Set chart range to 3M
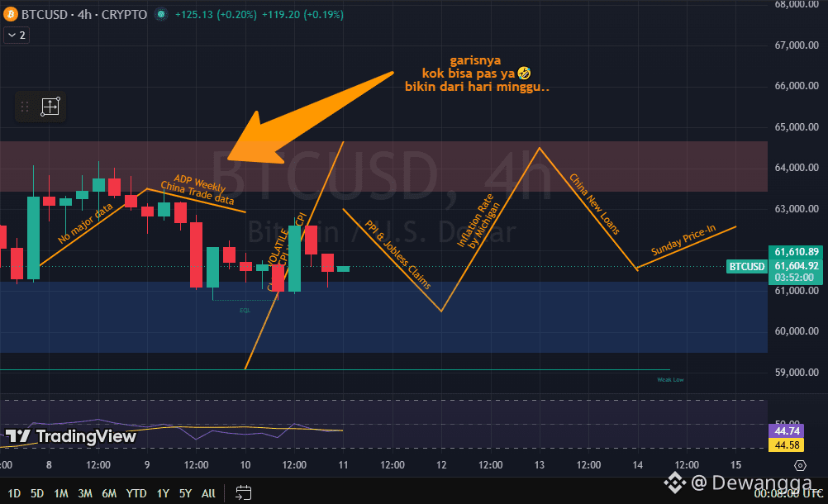This screenshot has width=828, height=504. pyautogui.click(x=85, y=493)
